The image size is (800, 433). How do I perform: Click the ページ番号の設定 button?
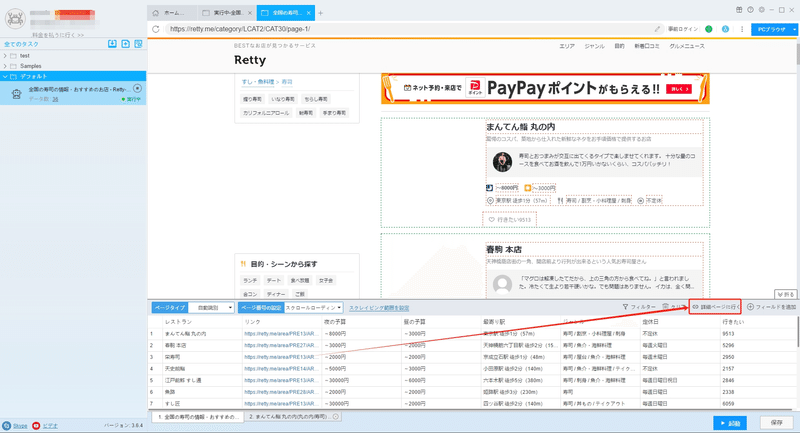pos(261,308)
